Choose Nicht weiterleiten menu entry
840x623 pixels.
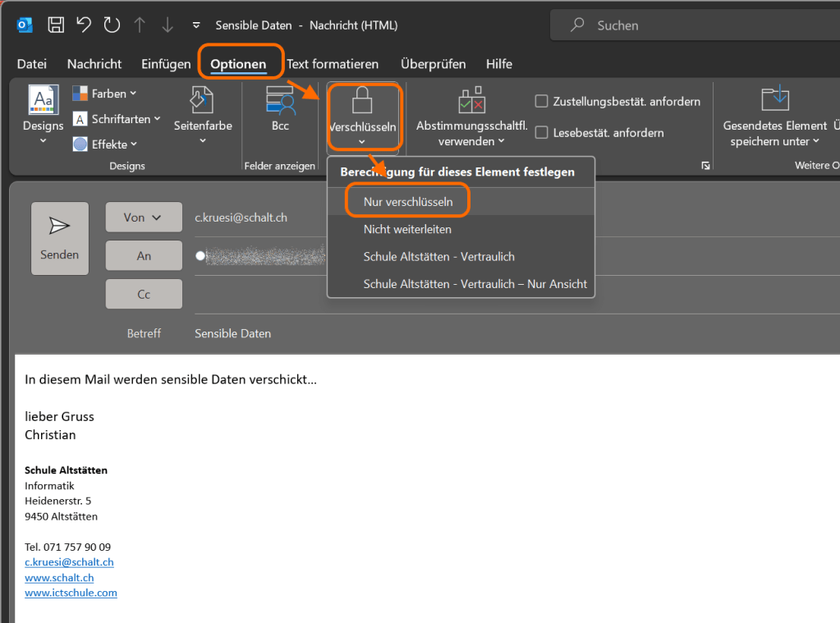[x=407, y=229]
